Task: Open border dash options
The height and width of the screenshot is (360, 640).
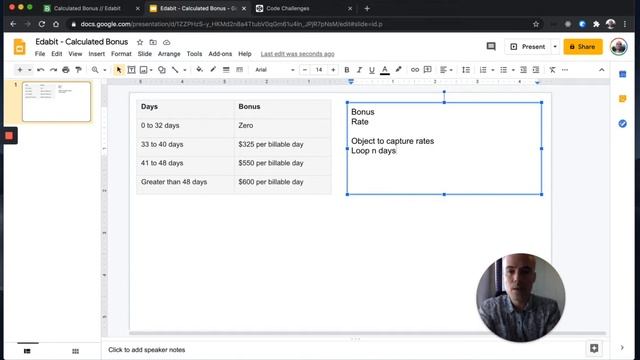Action: pyautogui.click(x=240, y=70)
